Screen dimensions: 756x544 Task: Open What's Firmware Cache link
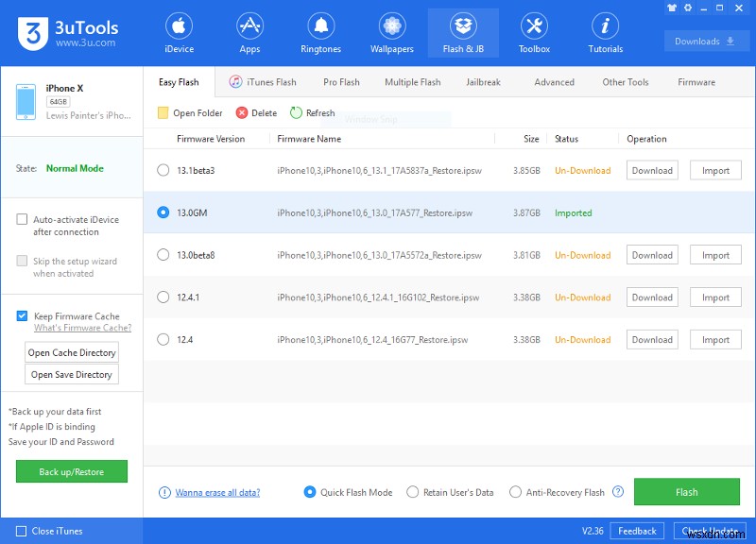point(82,328)
